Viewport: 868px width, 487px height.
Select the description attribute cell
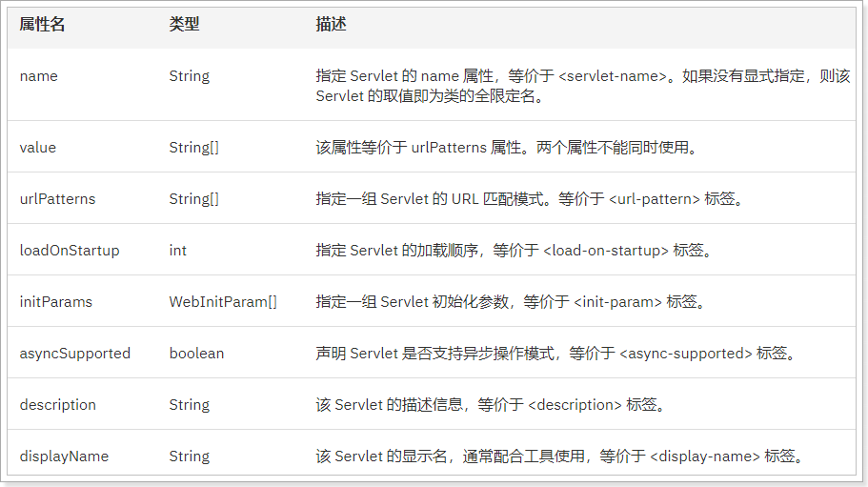point(58,404)
